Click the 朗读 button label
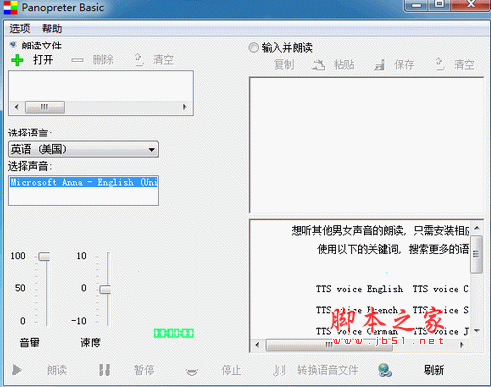 coord(57,370)
